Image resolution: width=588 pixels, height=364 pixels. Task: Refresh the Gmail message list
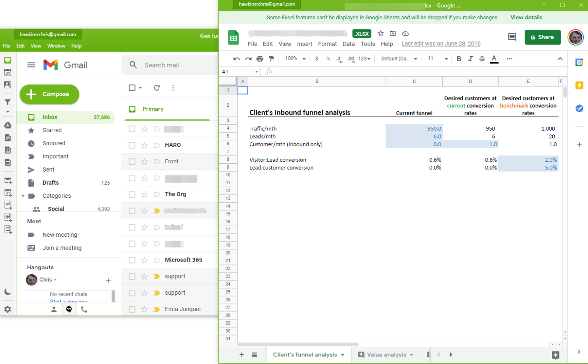(x=157, y=88)
